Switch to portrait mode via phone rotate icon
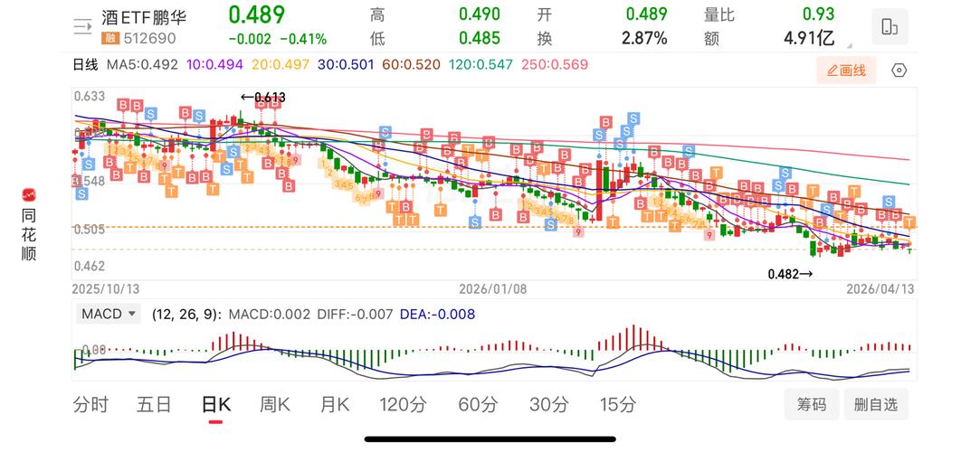Viewport: 980px width, 452px height. coord(890,26)
